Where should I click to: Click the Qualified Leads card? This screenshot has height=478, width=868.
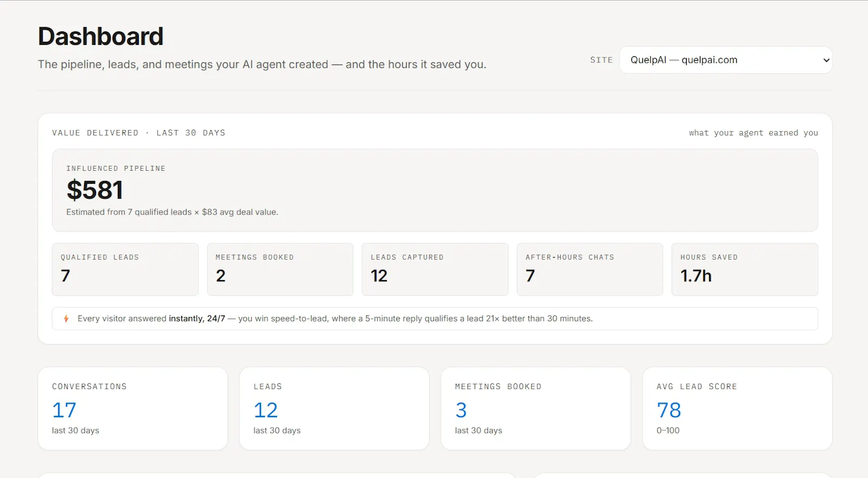pos(125,269)
